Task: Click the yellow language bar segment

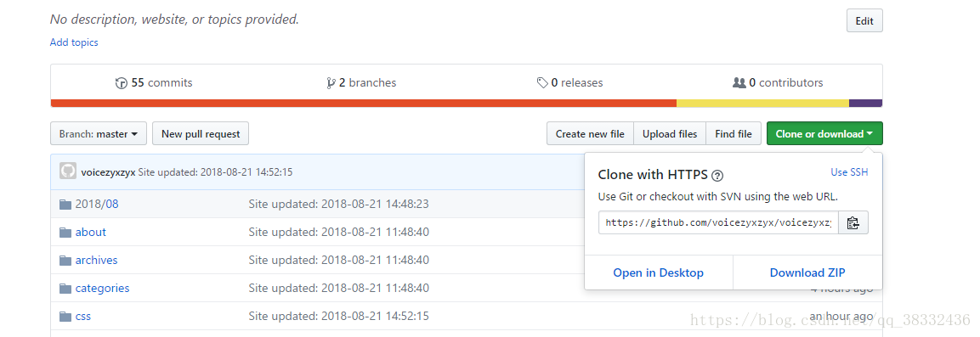Action: coord(762,103)
